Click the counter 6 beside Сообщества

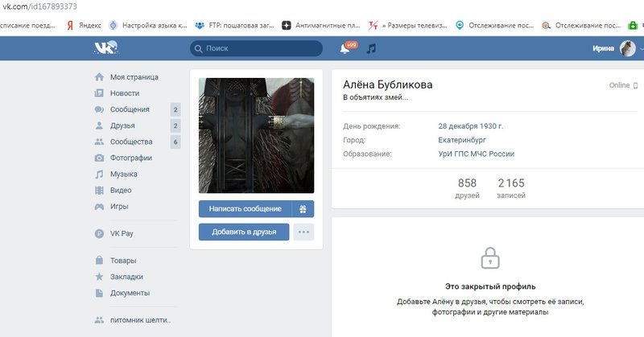pos(175,142)
